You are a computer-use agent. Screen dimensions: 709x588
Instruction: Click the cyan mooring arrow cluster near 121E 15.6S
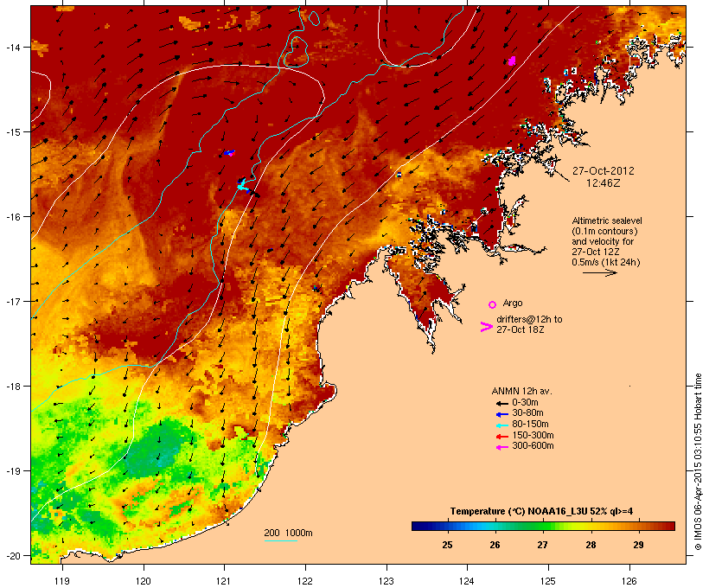(242, 184)
